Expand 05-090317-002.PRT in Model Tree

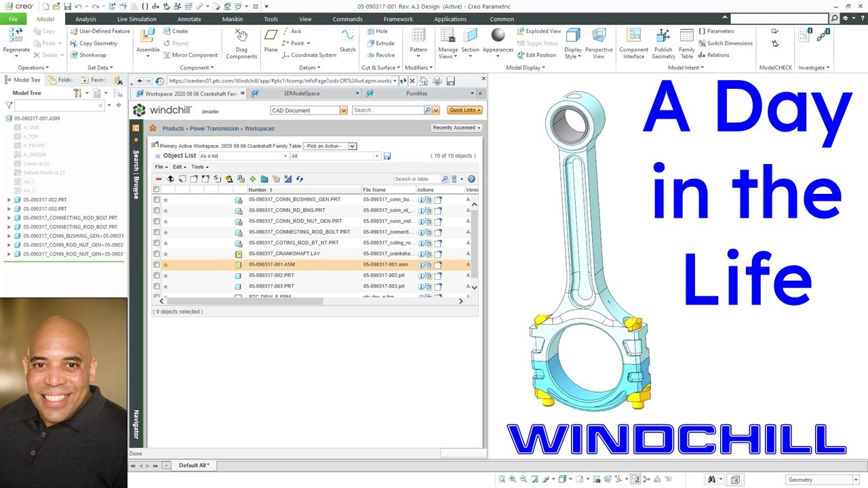9,200
